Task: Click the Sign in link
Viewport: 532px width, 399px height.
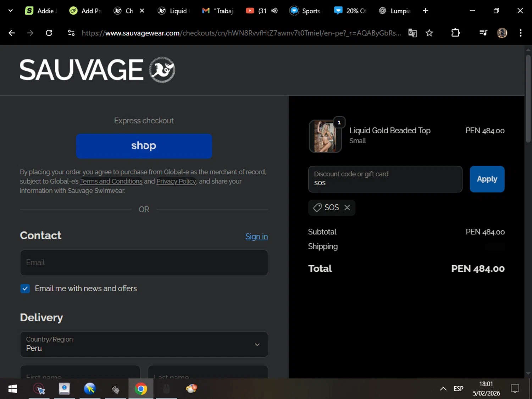Action: pyautogui.click(x=256, y=237)
